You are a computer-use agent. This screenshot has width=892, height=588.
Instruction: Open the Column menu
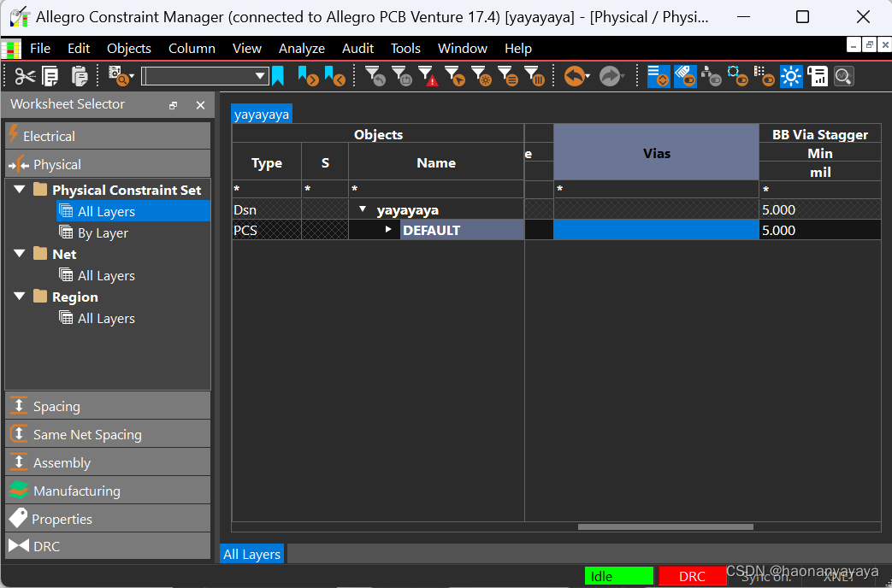(x=192, y=49)
